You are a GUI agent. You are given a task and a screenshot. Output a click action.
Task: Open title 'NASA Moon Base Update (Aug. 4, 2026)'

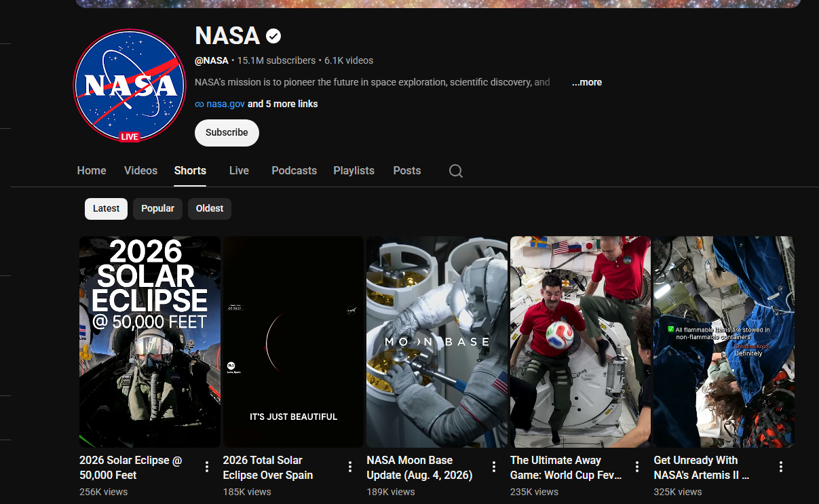pyautogui.click(x=419, y=467)
